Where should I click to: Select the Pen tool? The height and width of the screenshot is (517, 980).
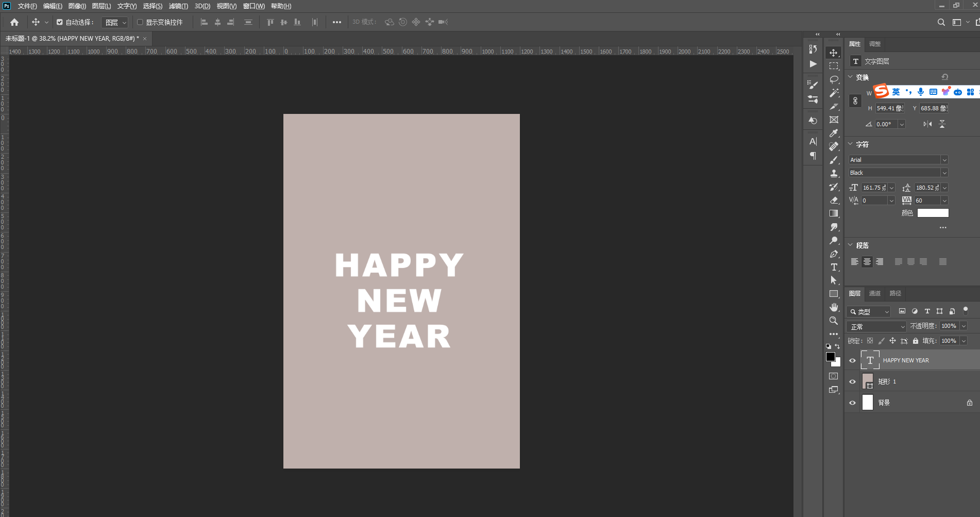[834, 254]
